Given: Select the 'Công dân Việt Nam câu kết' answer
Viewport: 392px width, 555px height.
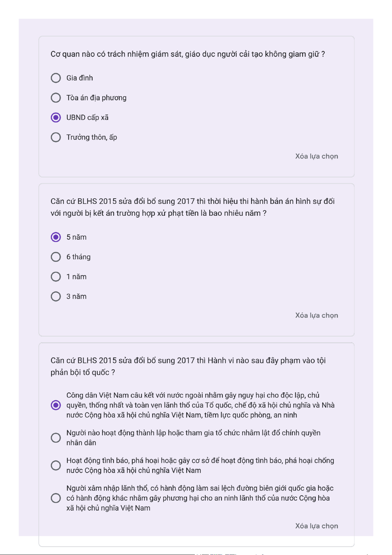Looking at the screenshot, I should (x=56, y=405).
